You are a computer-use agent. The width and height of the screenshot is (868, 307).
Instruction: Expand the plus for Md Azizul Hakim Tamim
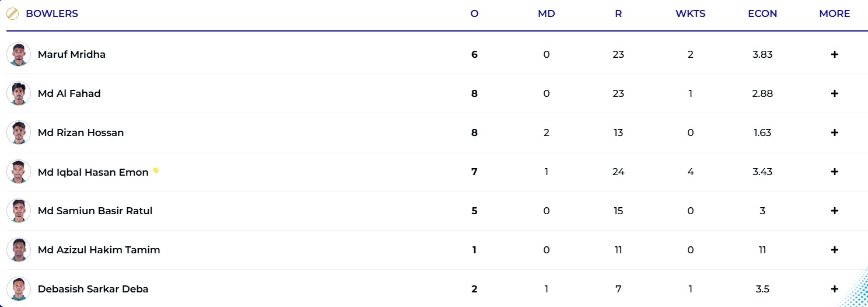pos(834,250)
